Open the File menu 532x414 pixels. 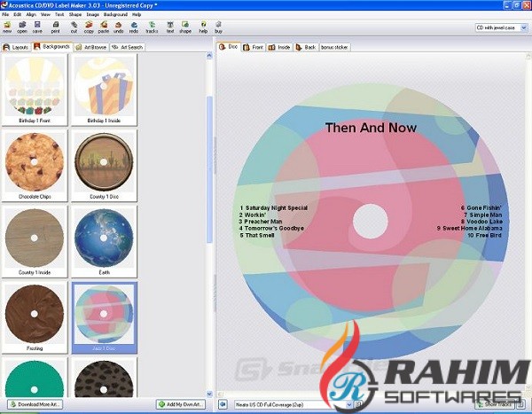5,14
